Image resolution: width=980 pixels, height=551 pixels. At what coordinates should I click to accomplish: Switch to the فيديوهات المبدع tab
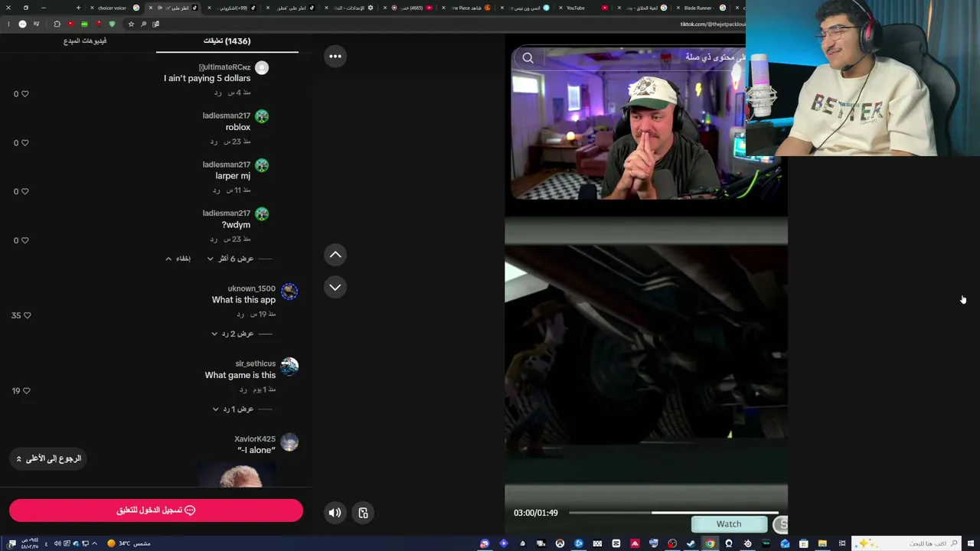[85, 41]
